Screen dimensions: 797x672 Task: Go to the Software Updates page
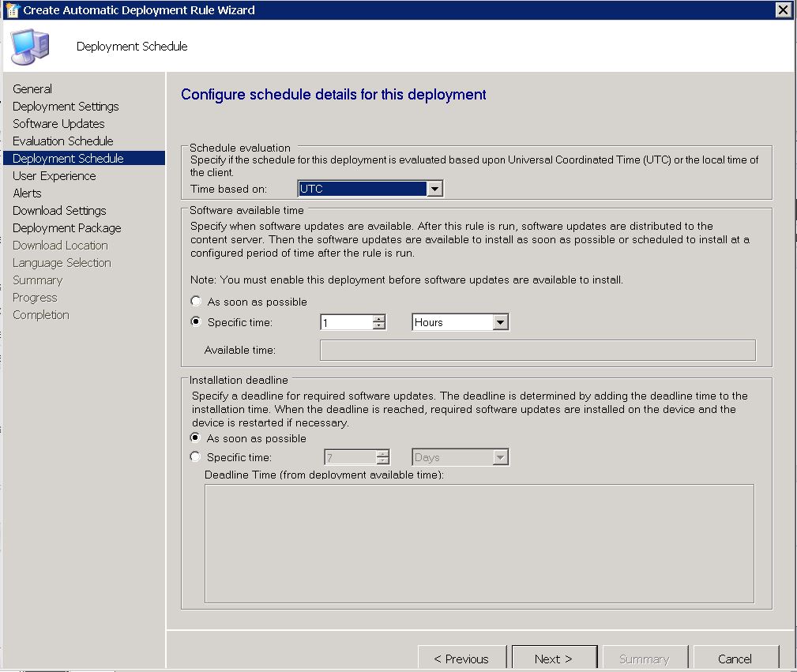[58, 123]
